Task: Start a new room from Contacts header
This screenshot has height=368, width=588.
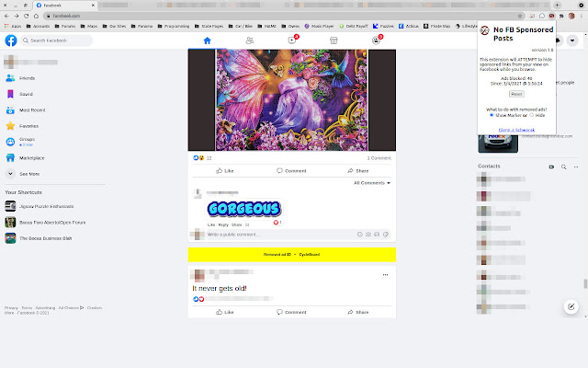Action: [x=551, y=167]
